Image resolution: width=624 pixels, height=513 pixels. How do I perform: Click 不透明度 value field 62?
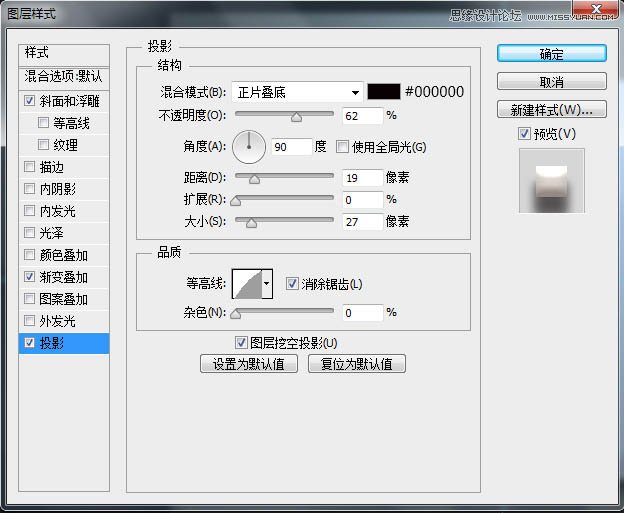[363, 116]
